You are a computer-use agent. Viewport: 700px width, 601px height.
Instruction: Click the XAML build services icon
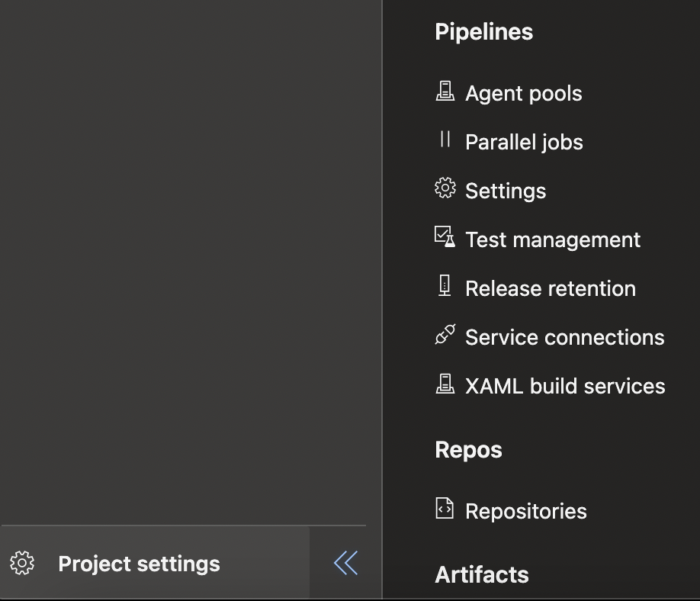pos(445,384)
